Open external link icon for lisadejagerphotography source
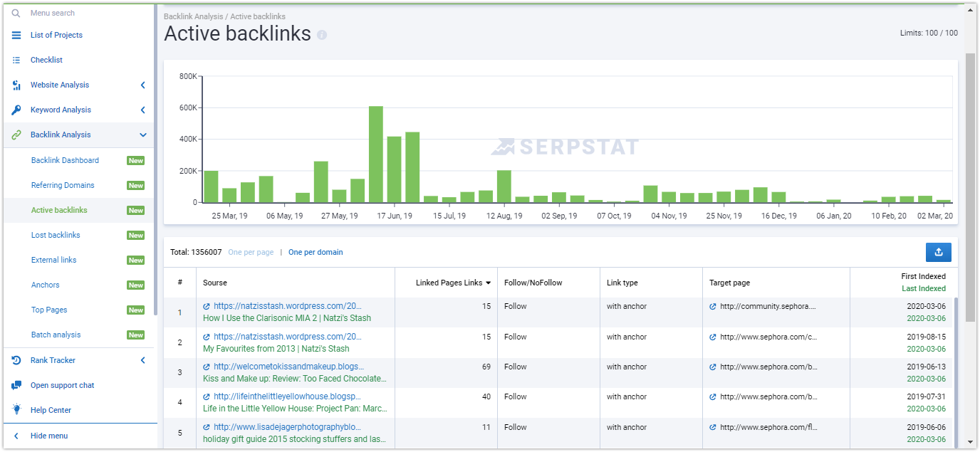Viewport: 980px width, 452px height. 207,428
